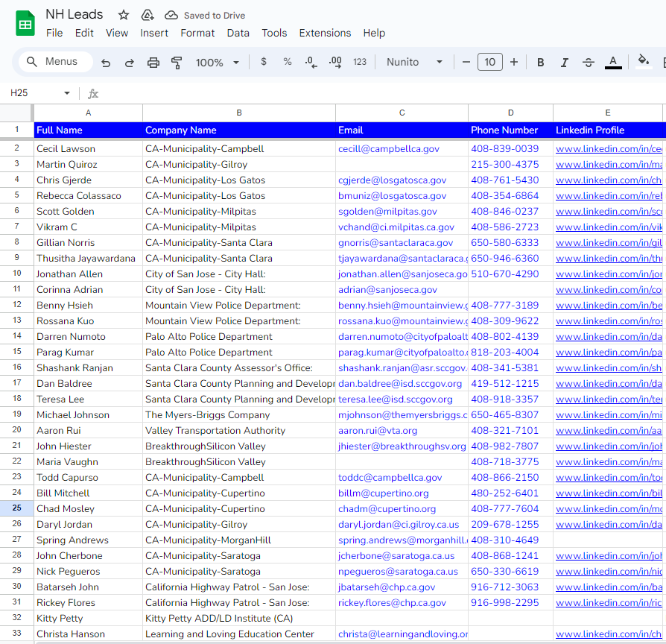Open Cecil Lawson's LinkedIn profile link
666x644 pixels.
click(608, 149)
